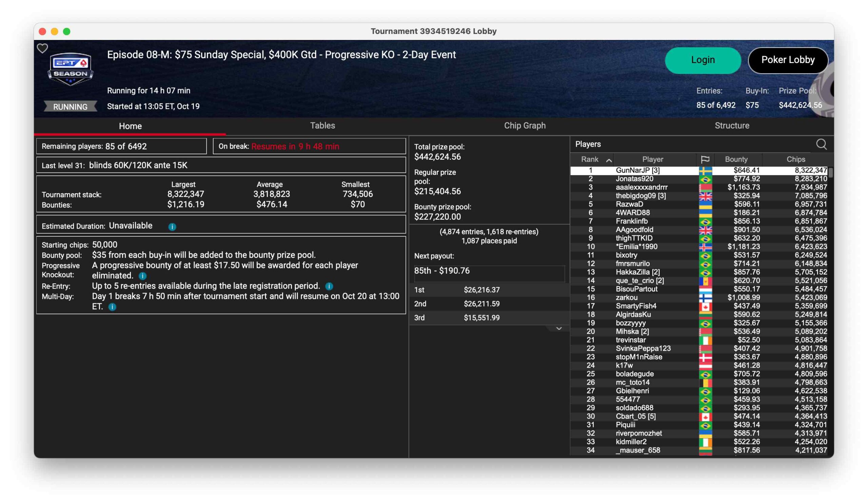Image resolution: width=868 pixels, height=503 pixels.
Task: Click the Estimated Duration info icon
Action: point(172,227)
